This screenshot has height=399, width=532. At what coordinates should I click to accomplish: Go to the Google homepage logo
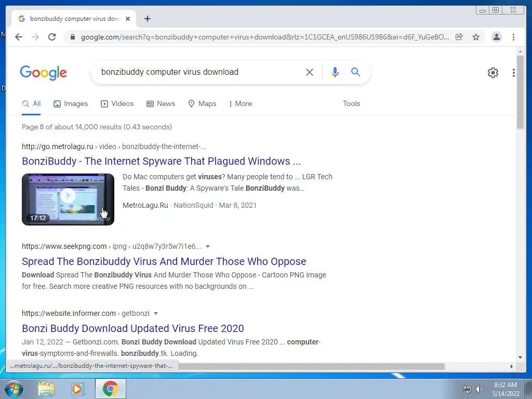click(44, 73)
